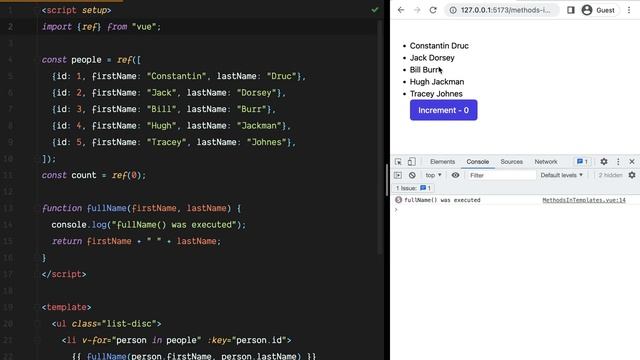This screenshot has width=640, height=360.
Task: Click the 1 Issue badge
Action: [413, 188]
